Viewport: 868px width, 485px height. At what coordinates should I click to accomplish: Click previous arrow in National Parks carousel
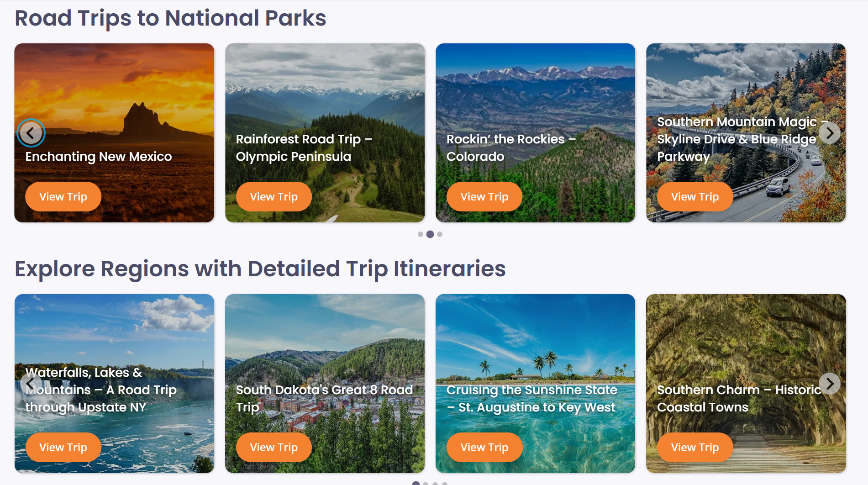[x=31, y=133]
